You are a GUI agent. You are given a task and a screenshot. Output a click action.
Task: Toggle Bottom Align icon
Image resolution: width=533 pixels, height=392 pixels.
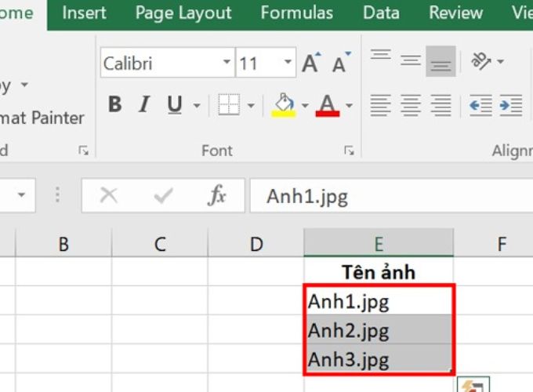coord(441,61)
